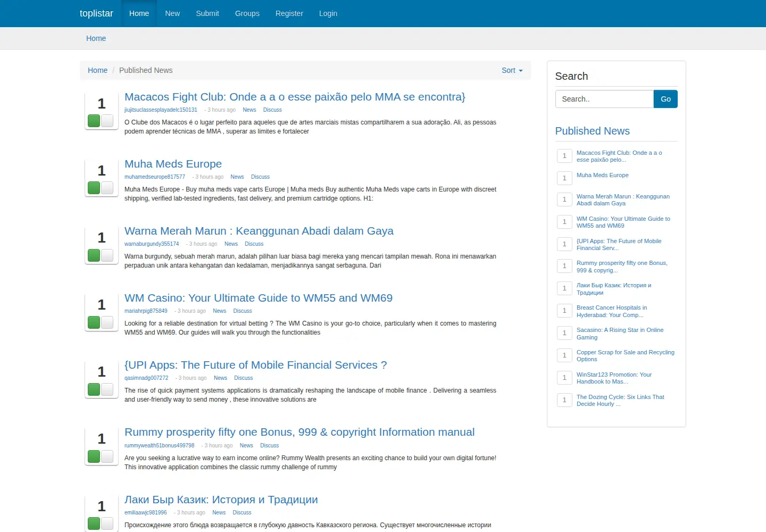Open WM Casino Ultimate Guide article title
Screen dimensions: 766x532
point(259,298)
